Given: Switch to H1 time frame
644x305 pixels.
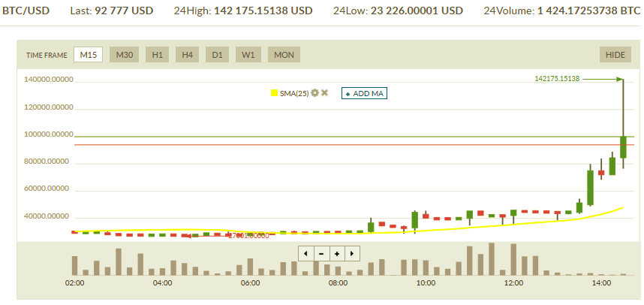Looking at the screenshot, I should coord(157,55).
